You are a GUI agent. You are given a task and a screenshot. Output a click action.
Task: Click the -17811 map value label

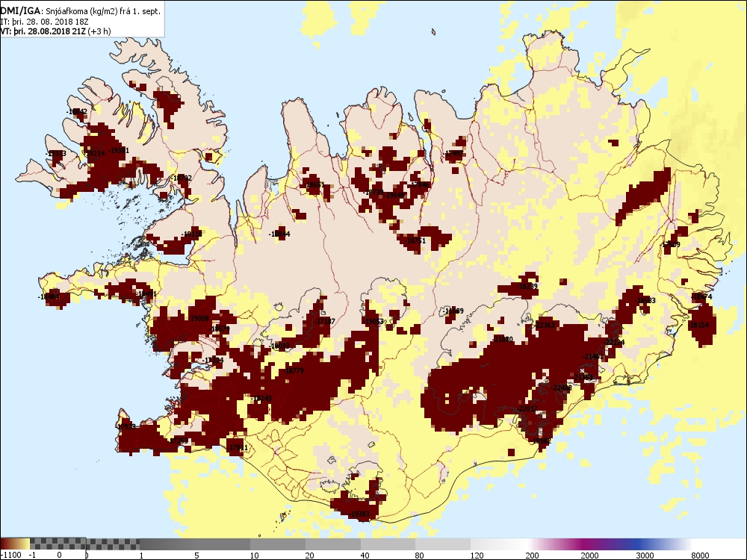pyautogui.click(x=238, y=447)
